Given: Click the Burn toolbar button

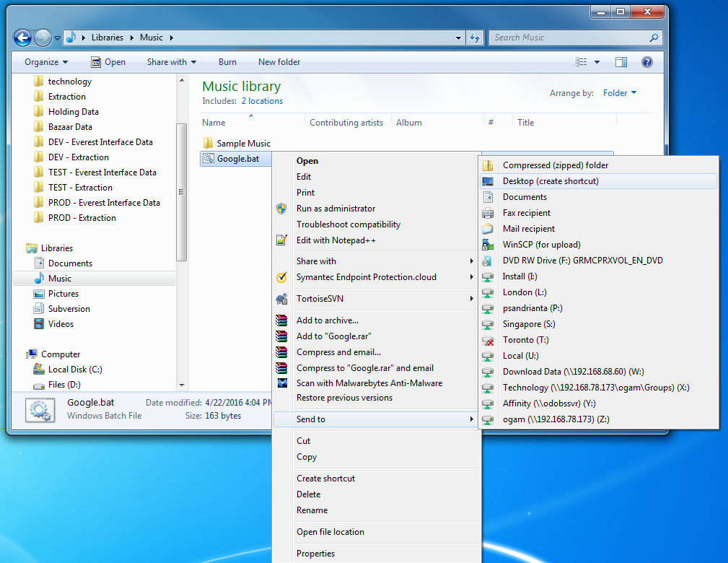Looking at the screenshot, I should pyautogui.click(x=227, y=62).
